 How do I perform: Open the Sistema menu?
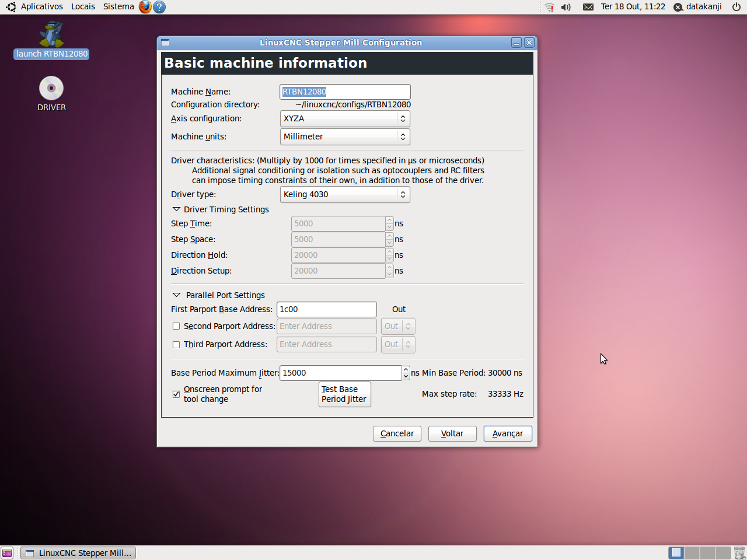(x=118, y=7)
